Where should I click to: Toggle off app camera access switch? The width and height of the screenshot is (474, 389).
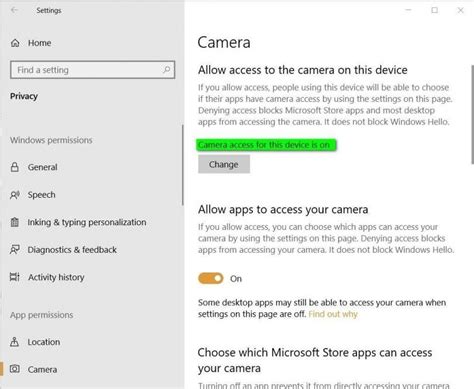click(211, 278)
